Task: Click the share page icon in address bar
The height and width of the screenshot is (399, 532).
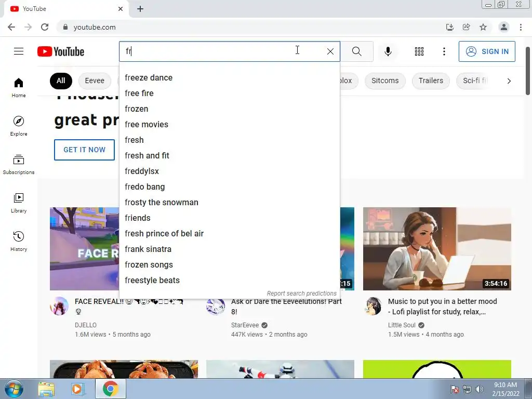Action: (x=467, y=27)
